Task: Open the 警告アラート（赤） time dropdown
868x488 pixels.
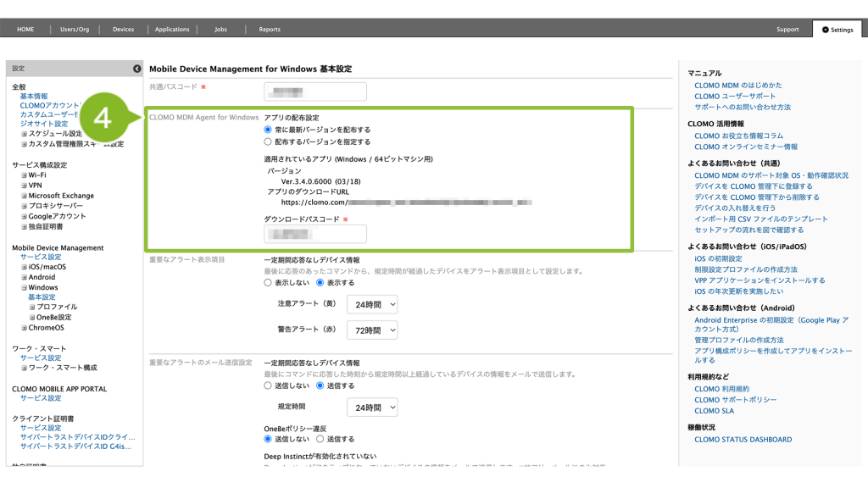Action: click(372, 330)
